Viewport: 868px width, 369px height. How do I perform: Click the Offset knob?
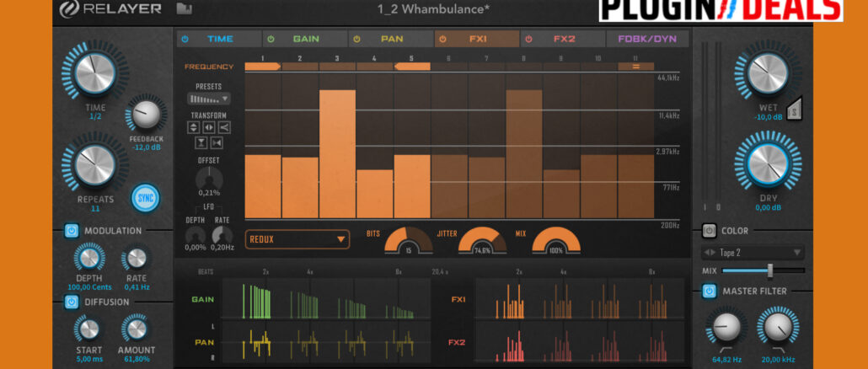tap(209, 178)
